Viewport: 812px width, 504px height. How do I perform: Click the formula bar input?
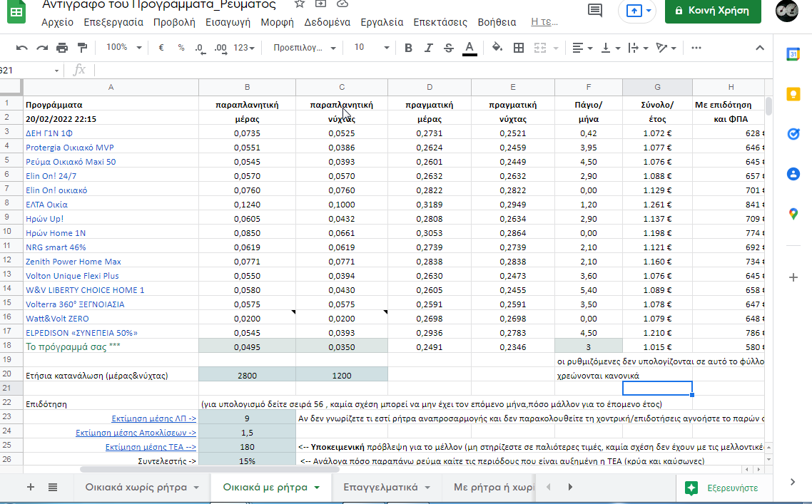tap(432, 70)
